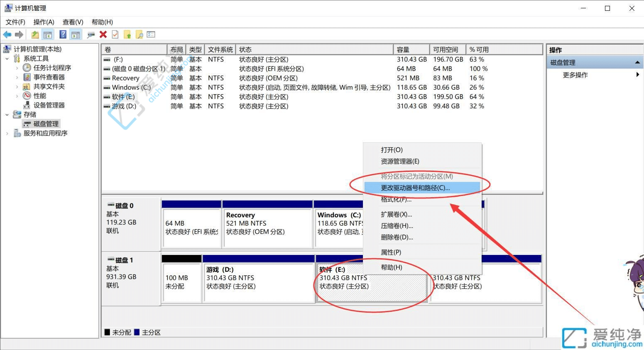The height and width of the screenshot is (350, 644).
Task: Collapse the 磁盘管理 actions section arrow
Action: point(637,63)
